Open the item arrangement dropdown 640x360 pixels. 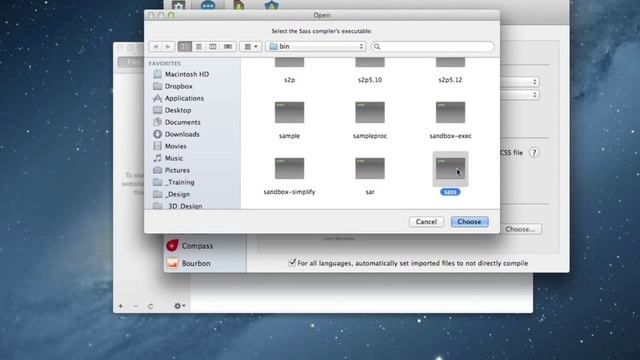pos(251,47)
